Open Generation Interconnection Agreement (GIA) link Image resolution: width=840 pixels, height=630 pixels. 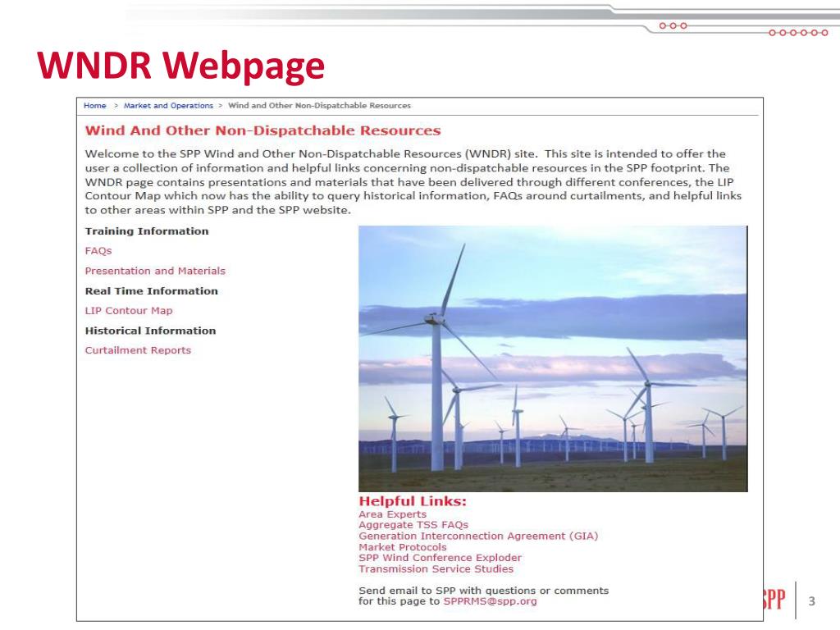point(478,536)
